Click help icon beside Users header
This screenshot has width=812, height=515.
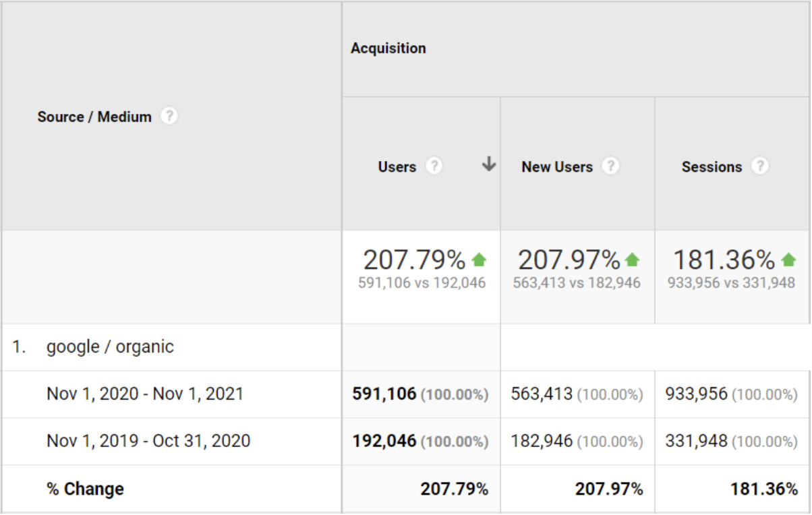(434, 166)
